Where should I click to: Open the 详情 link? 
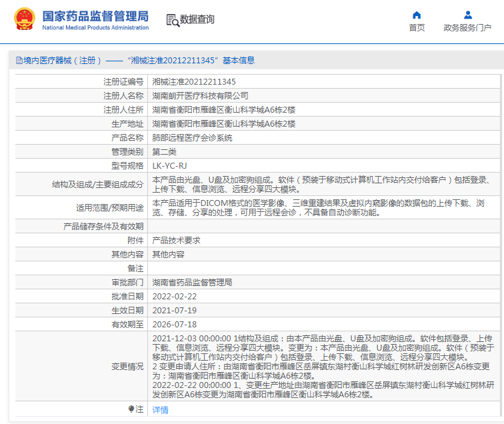click(160, 409)
